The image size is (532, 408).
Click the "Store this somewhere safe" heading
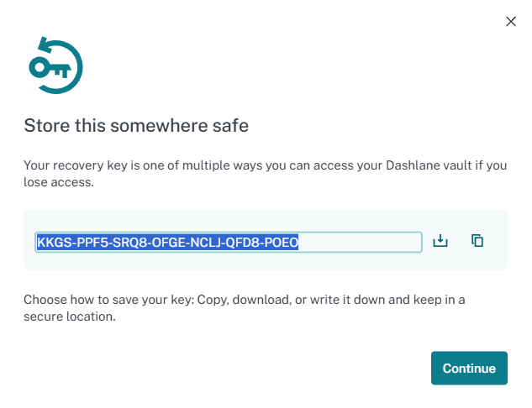[136, 127]
